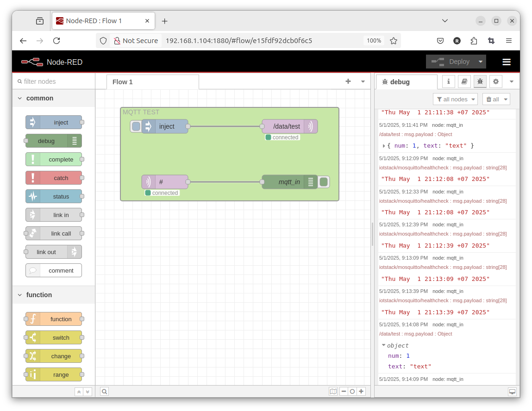The height and width of the screenshot is (411, 532).
Task: Select the /data/test mqtt out node
Action: (x=290, y=126)
